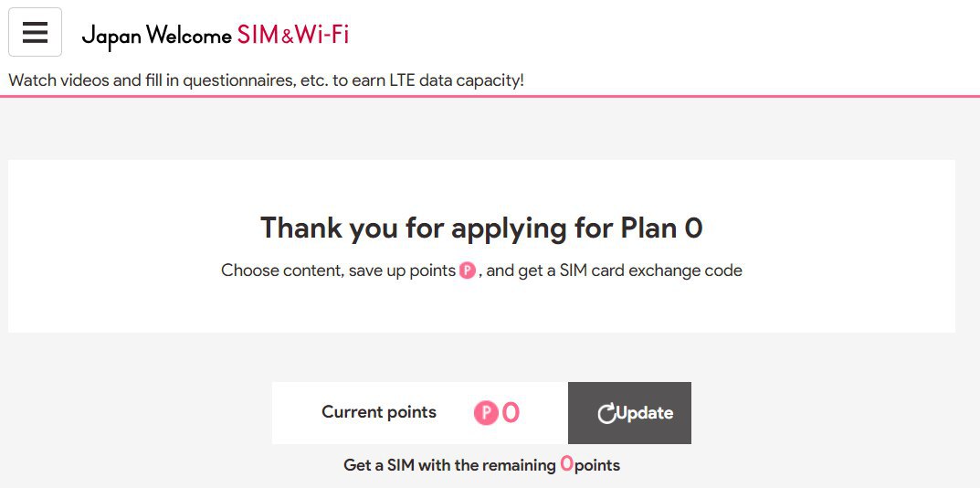Screen dimensions: 980x488
Task: Open the hamburger menu
Action: [35, 32]
